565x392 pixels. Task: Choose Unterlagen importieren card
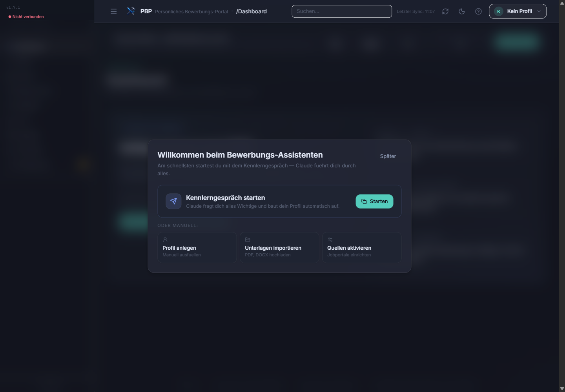click(x=279, y=247)
